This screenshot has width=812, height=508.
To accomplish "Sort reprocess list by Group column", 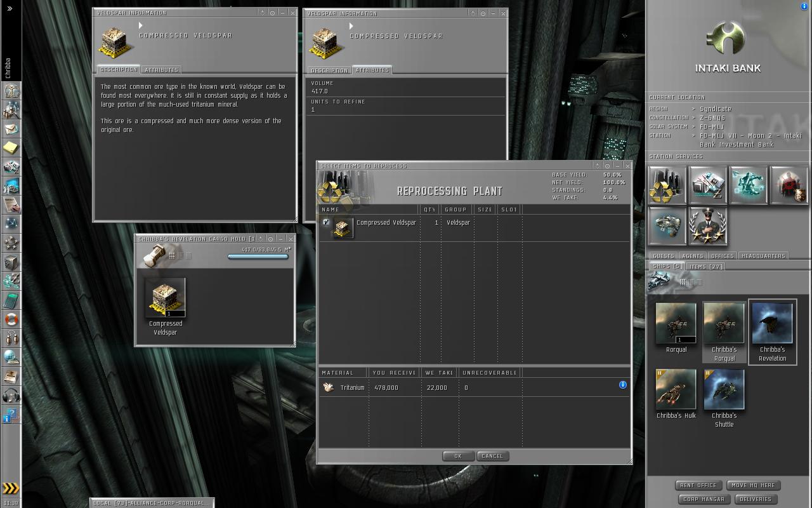I will pyautogui.click(x=455, y=210).
